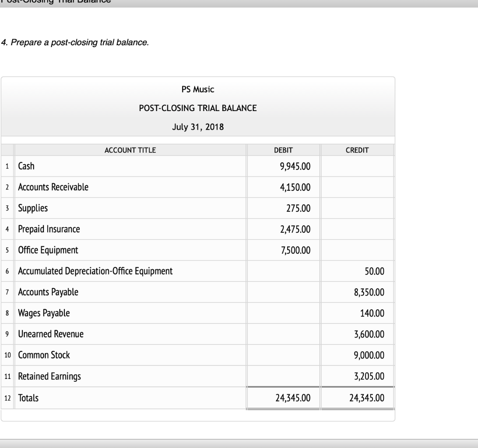Select the July 31, 2018 date heading
Screen dimensions: 478x448
click(197, 126)
